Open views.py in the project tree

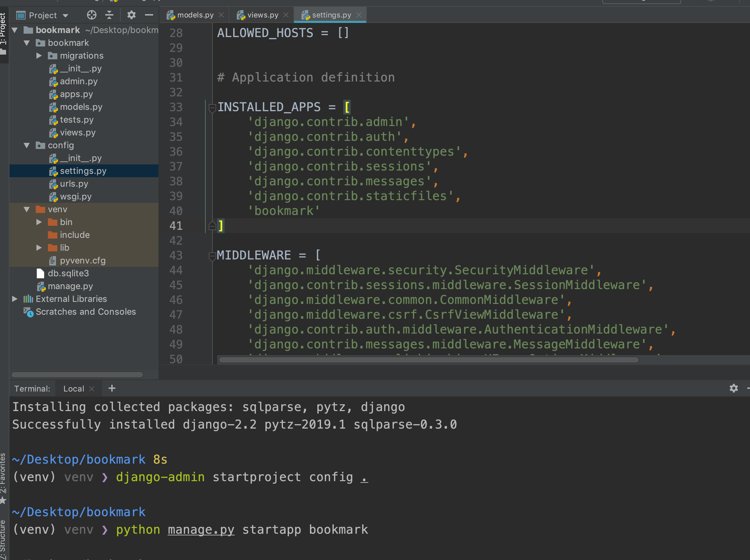pyautogui.click(x=78, y=132)
